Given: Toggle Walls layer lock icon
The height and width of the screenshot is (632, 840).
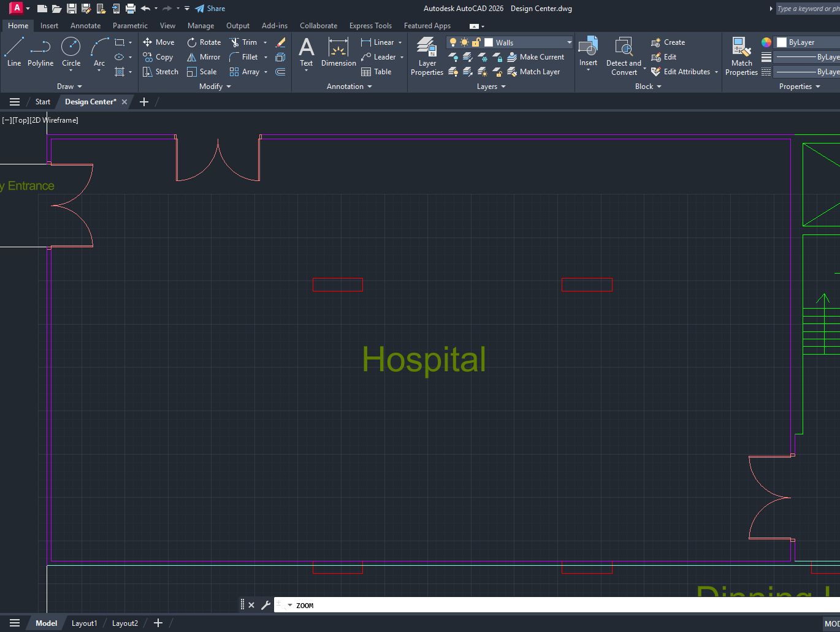Looking at the screenshot, I should (x=476, y=42).
